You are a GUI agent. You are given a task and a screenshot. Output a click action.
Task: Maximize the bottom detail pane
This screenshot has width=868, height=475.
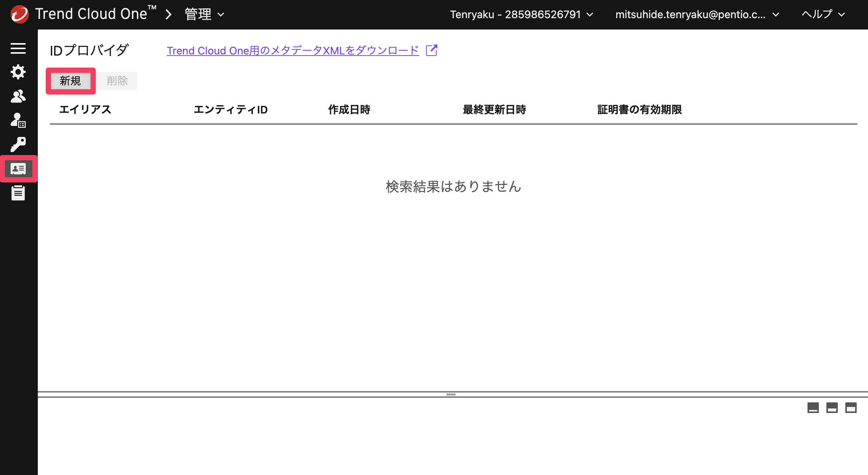click(x=851, y=408)
